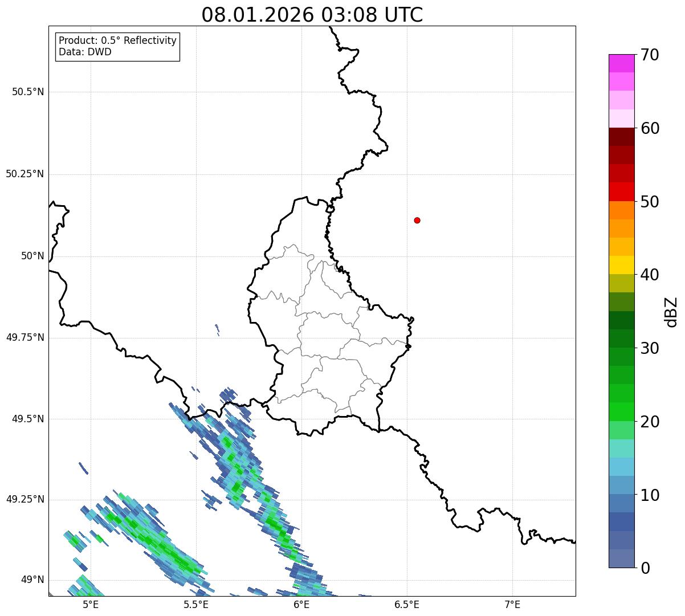
Task: Click the 6°E longitude label
Action: pyautogui.click(x=301, y=605)
